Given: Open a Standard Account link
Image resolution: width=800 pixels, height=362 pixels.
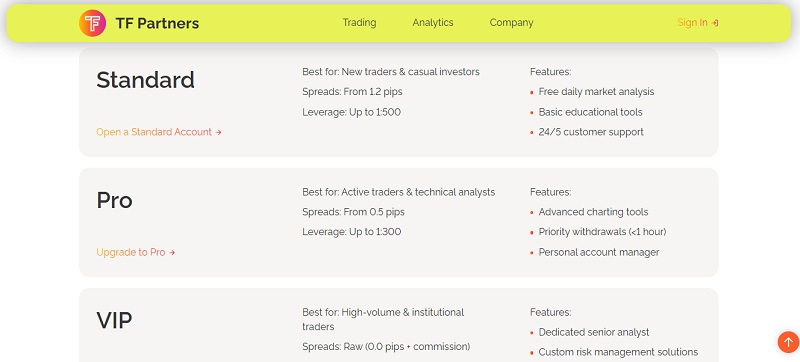Looking at the screenshot, I should tap(159, 132).
